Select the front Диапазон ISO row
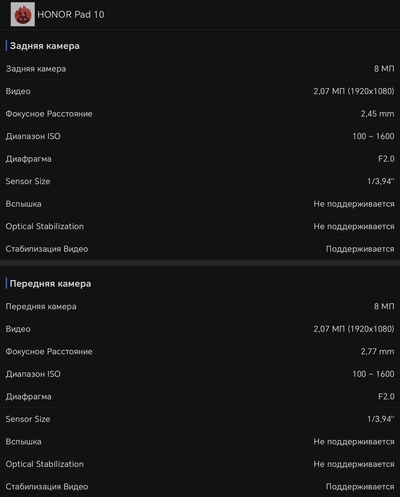The image size is (400, 497). pos(200,374)
